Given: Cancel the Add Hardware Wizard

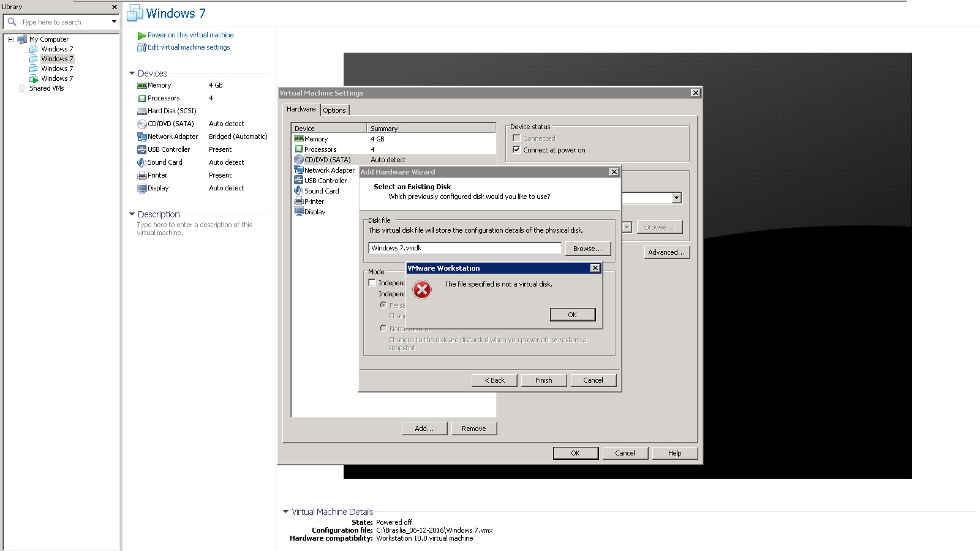Looking at the screenshot, I should (593, 380).
